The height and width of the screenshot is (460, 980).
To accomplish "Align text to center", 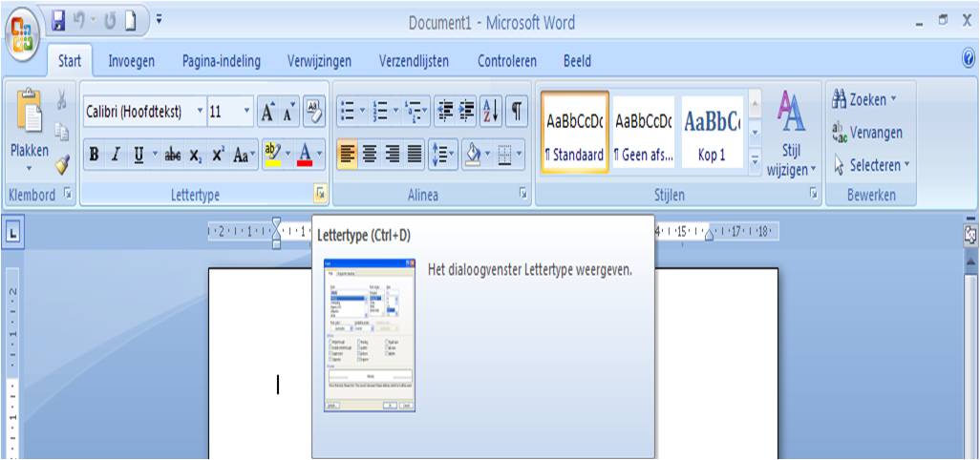I will (371, 154).
